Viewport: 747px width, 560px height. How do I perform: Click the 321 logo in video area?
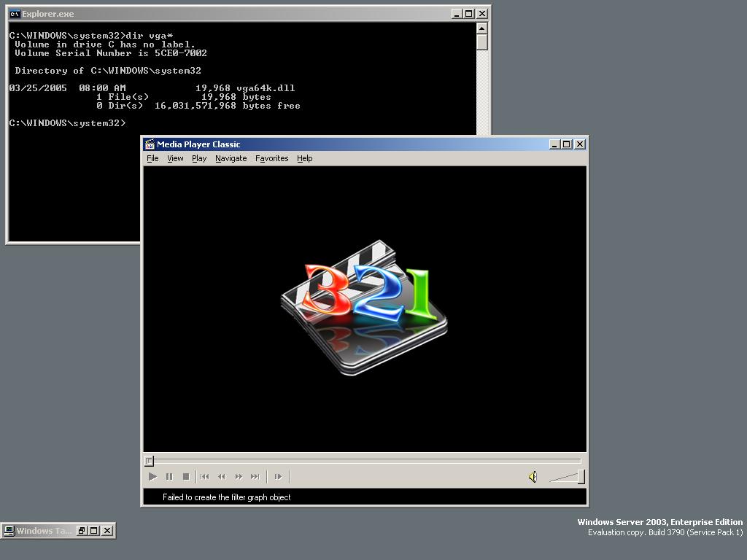pos(365,307)
